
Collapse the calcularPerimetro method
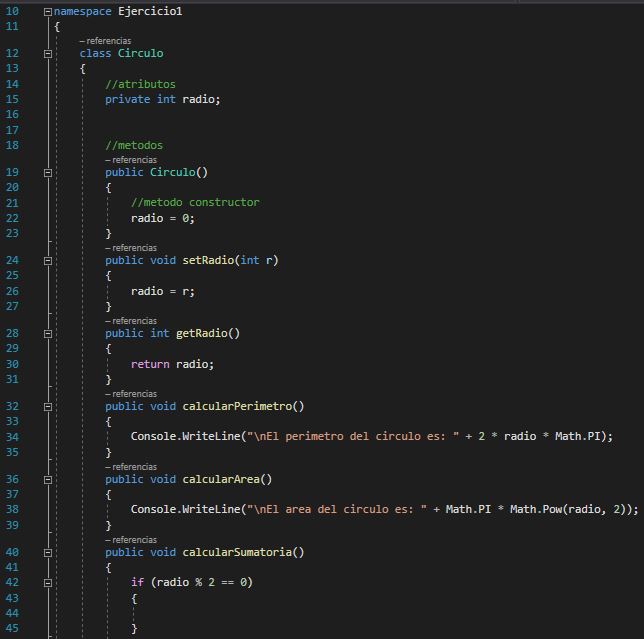48,407
